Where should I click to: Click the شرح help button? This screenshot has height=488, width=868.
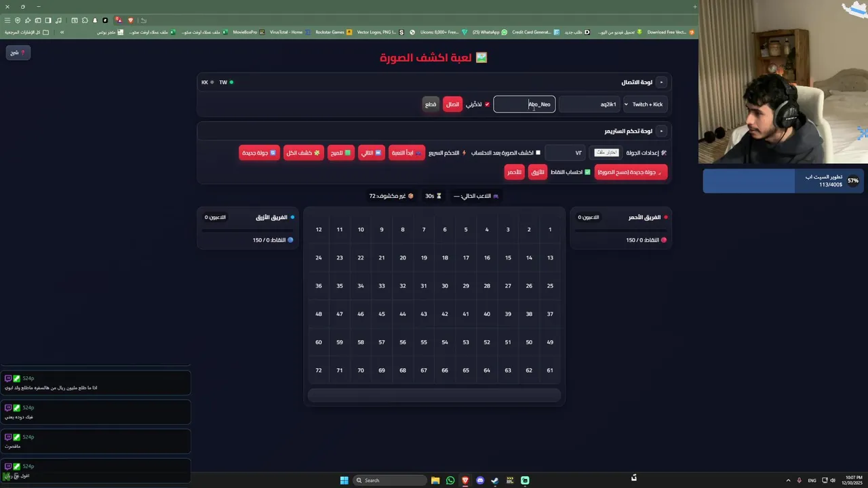click(x=18, y=52)
